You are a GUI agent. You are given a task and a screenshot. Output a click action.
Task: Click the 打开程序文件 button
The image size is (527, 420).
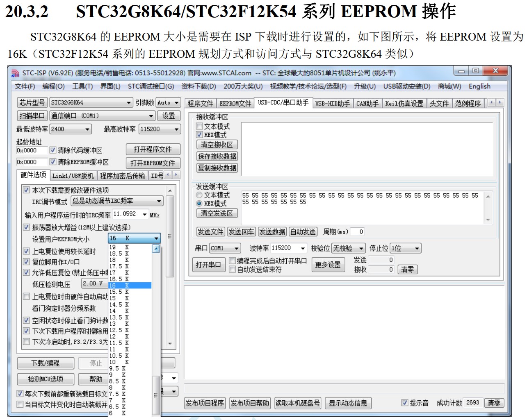(153, 150)
